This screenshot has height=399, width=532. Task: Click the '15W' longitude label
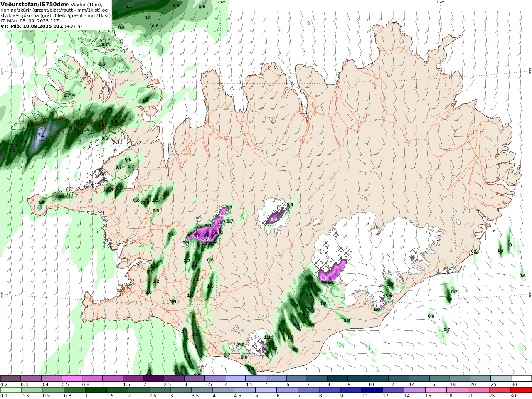coord(440,2)
